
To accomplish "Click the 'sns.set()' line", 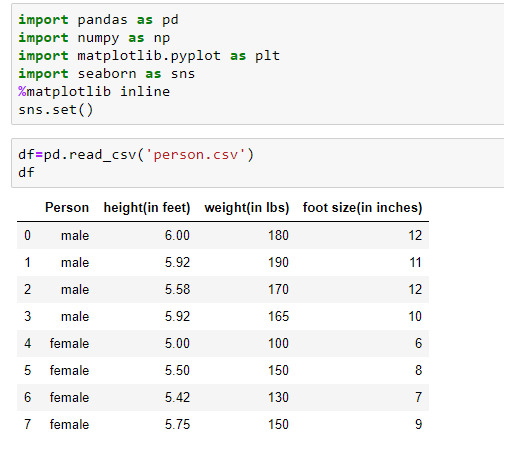I will pos(56,110).
